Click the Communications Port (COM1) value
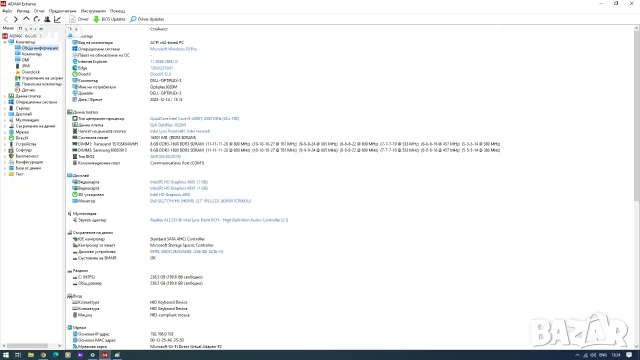 coord(177,163)
